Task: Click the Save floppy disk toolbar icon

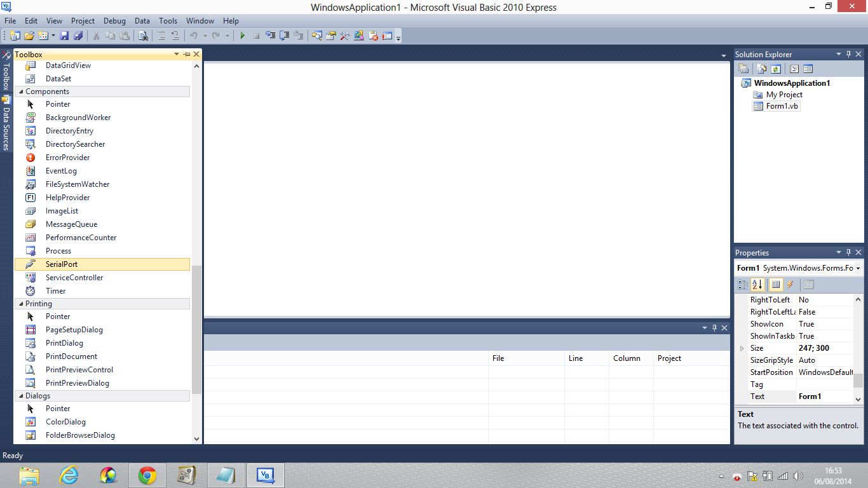Action: coord(64,36)
